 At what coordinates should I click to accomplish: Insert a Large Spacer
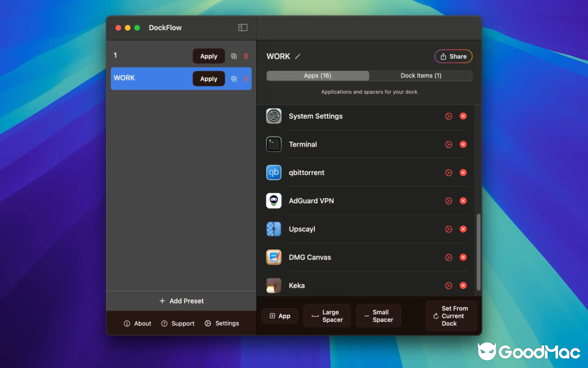[327, 316]
